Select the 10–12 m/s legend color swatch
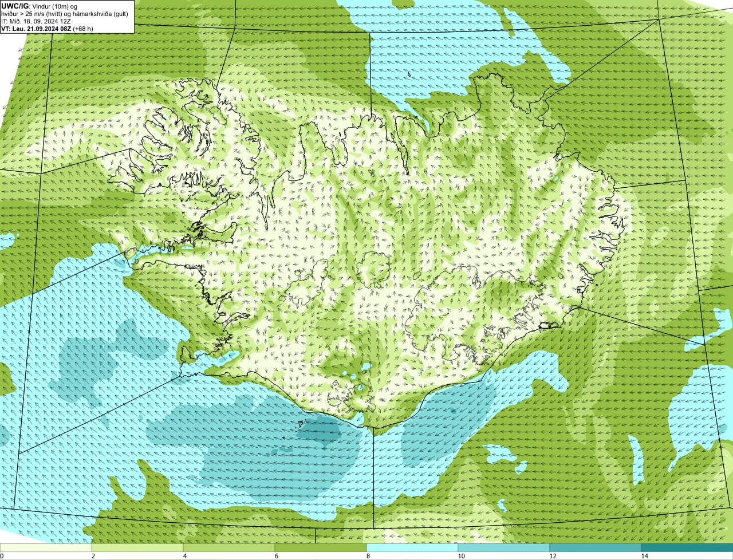Viewport: 733px width, 560px height. (x=504, y=547)
